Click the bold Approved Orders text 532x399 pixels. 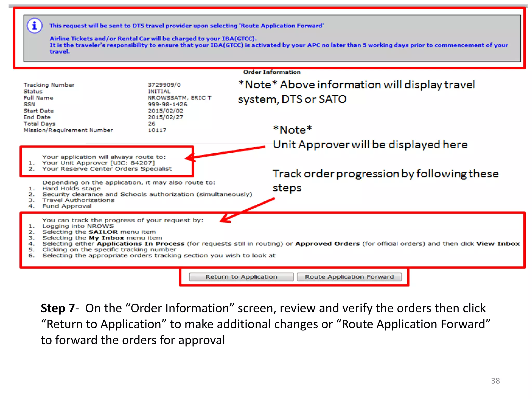(327, 244)
